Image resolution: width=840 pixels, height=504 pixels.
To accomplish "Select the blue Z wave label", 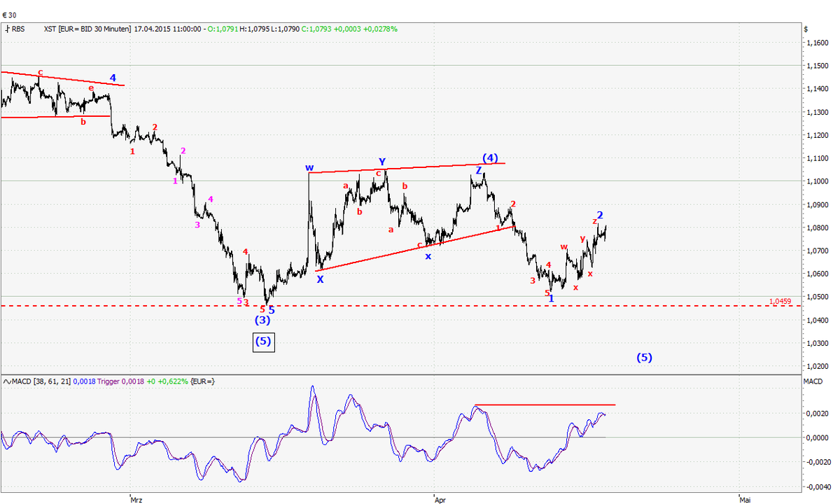I will coord(479,170).
